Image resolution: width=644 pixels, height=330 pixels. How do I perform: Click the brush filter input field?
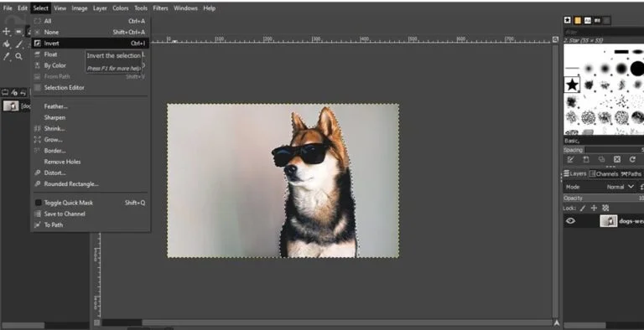coord(604,32)
